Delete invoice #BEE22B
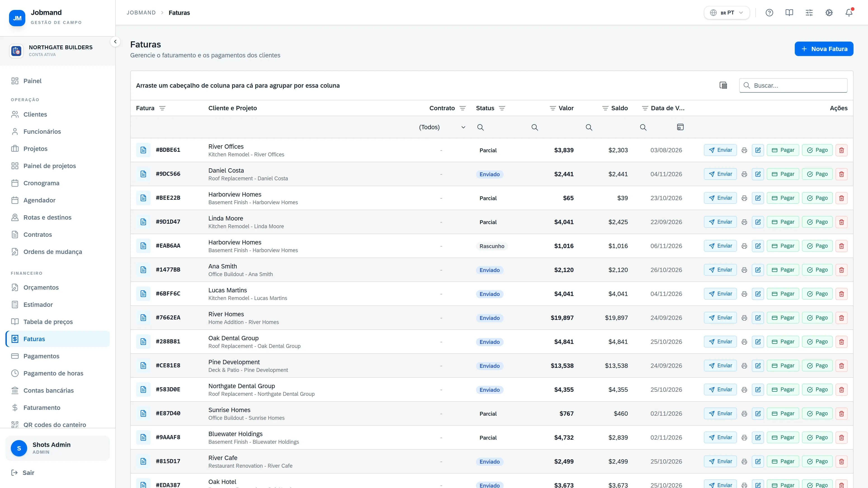Image resolution: width=868 pixels, height=488 pixels. click(x=841, y=198)
